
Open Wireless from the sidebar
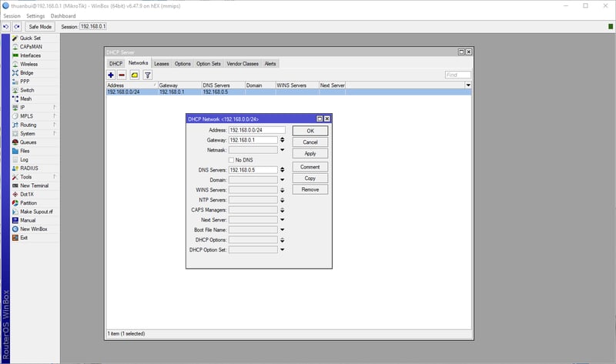pyautogui.click(x=28, y=64)
